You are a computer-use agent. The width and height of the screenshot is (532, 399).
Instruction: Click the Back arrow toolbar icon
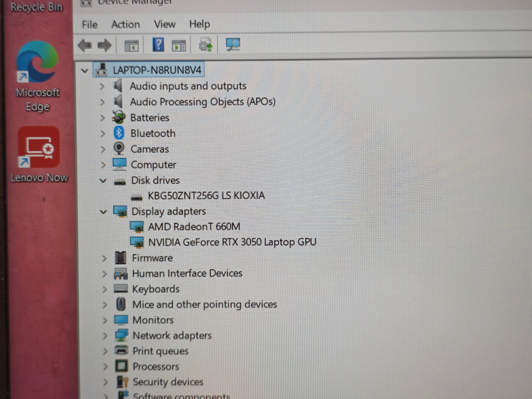coord(85,46)
